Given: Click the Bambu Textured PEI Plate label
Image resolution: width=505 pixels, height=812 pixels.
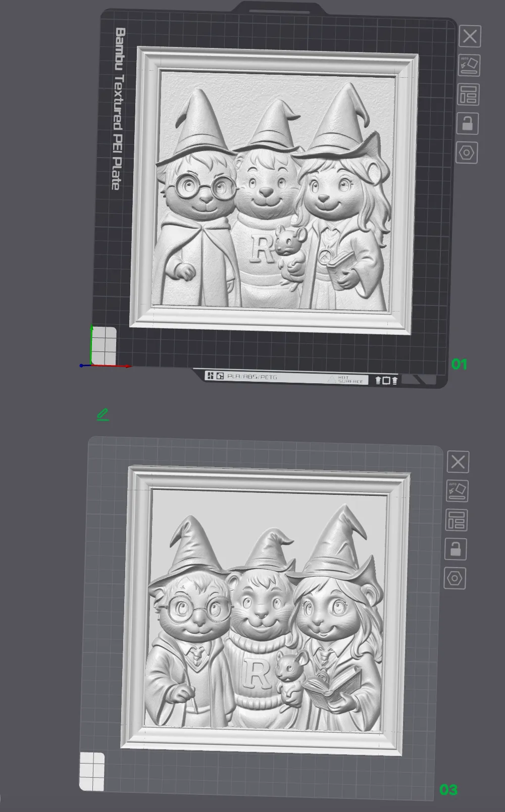Looking at the screenshot, I should click(x=118, y=109).
